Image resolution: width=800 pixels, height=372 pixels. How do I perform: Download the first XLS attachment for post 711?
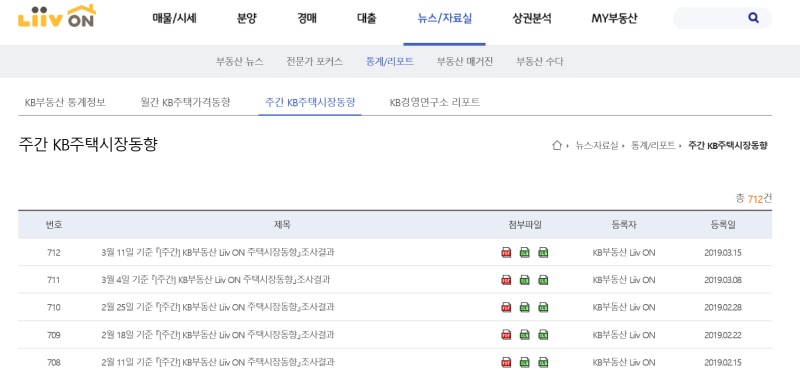[524, 280]
